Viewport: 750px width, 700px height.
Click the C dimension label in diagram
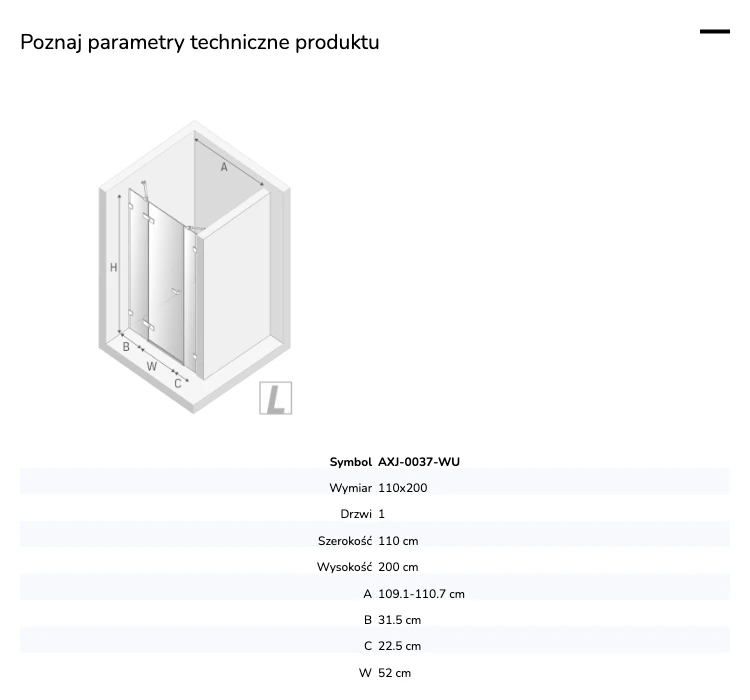pos(177,383)
